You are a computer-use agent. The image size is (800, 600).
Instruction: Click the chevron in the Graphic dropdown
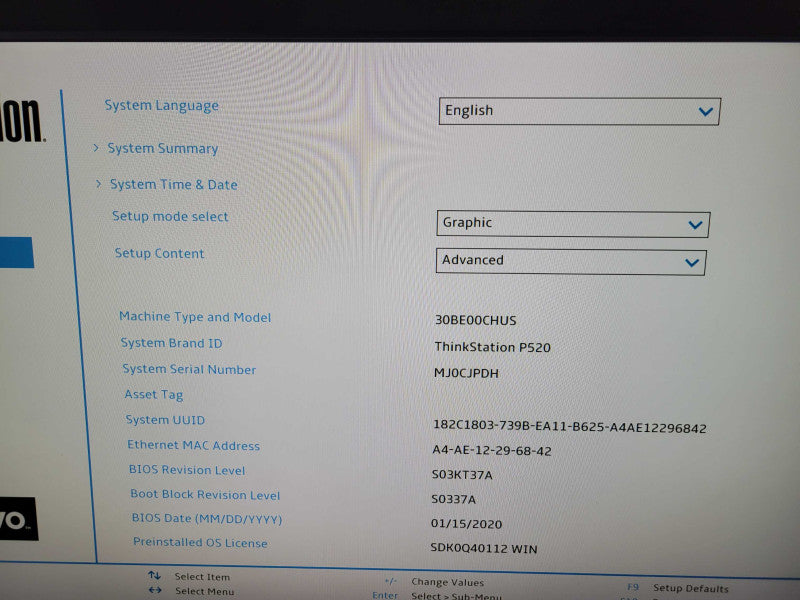[695, 225]
